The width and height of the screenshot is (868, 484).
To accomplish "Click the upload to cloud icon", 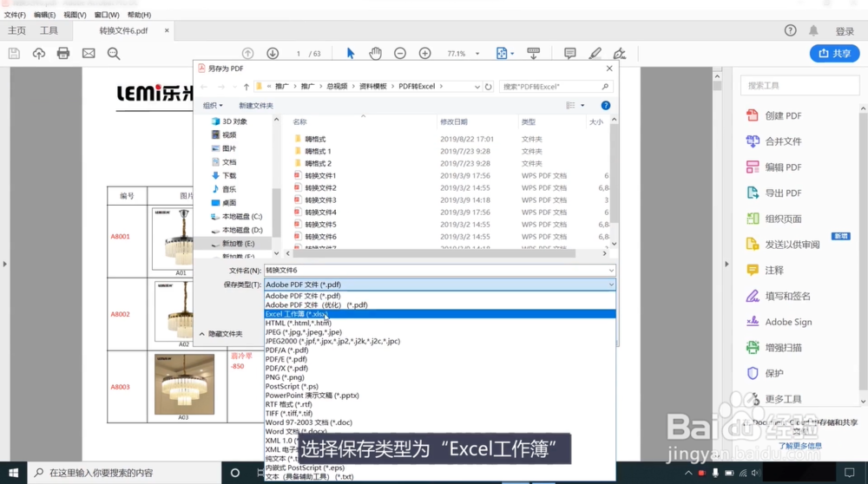I will (x=39, y=53).
